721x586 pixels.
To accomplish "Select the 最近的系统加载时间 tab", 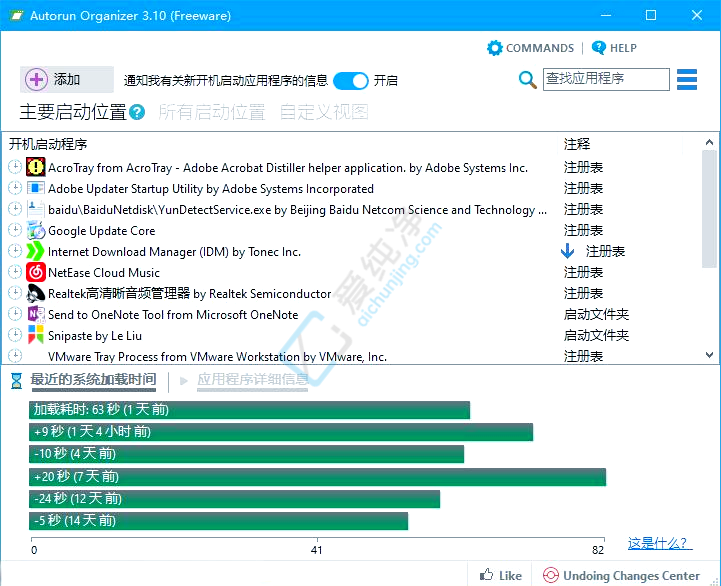I will pos(93,380).
